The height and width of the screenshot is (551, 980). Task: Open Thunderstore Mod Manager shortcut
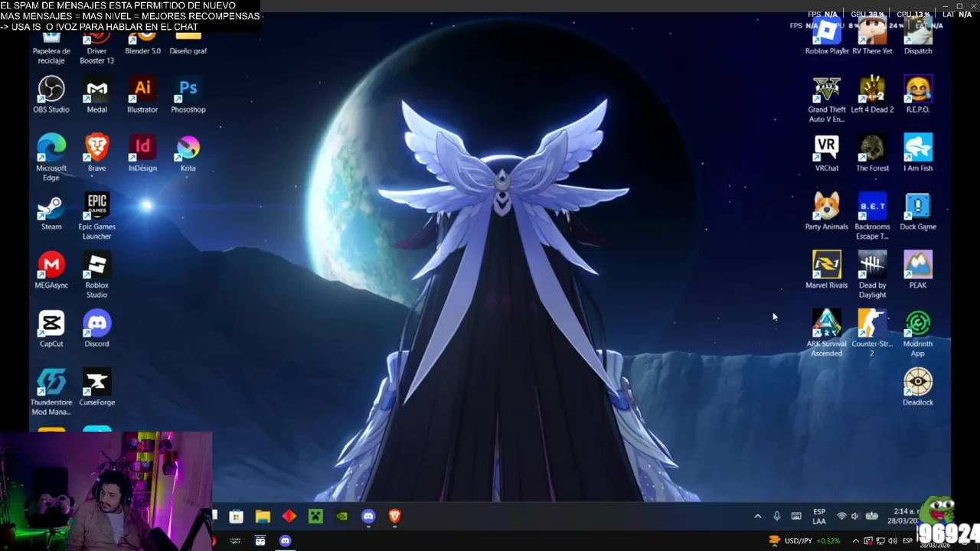(x=51, y=392)
